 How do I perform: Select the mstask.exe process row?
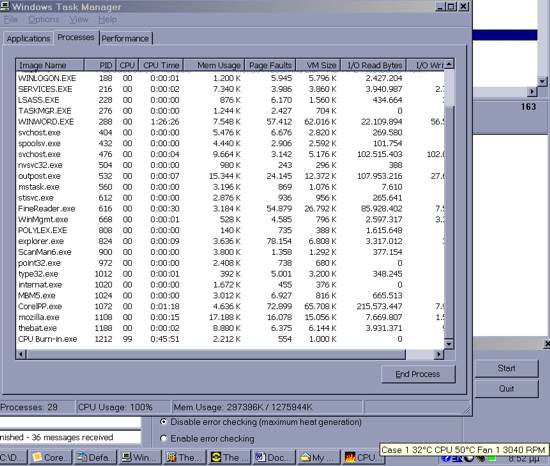coord(230,187)
